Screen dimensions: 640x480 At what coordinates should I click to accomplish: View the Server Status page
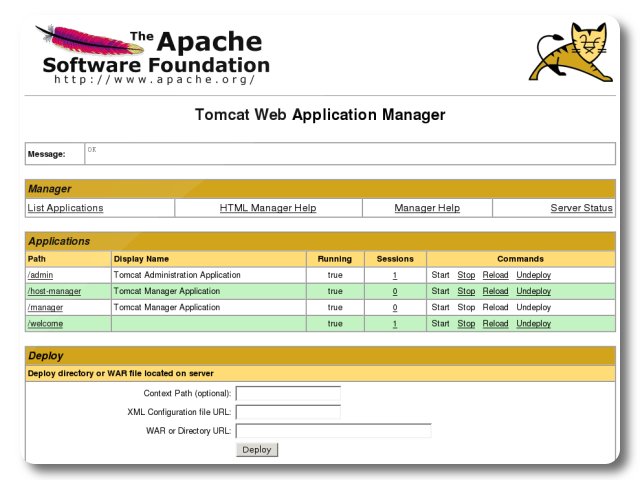point(581,208)
